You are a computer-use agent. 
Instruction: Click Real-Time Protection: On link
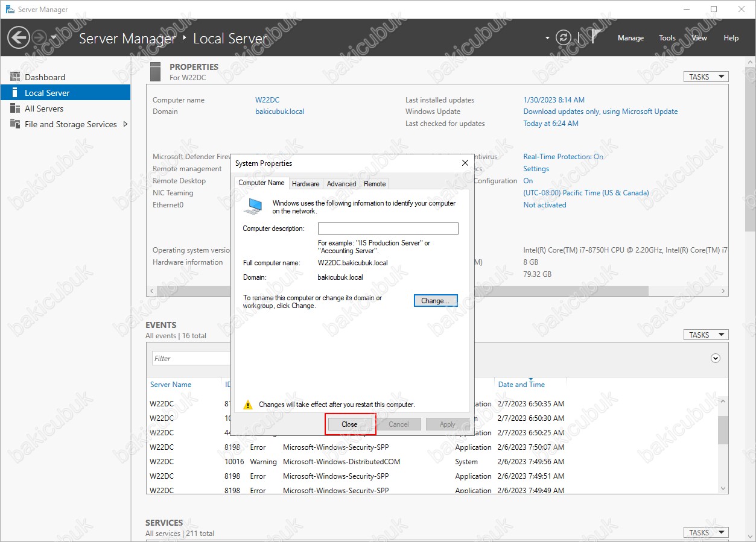[563, 157]
